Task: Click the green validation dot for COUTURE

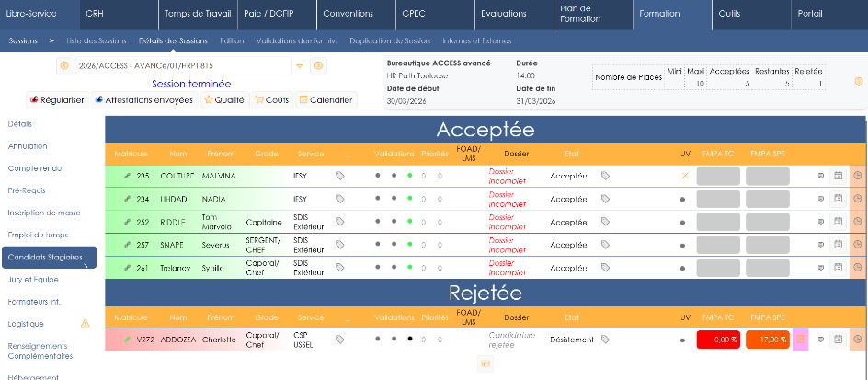Action: point(410,176)
